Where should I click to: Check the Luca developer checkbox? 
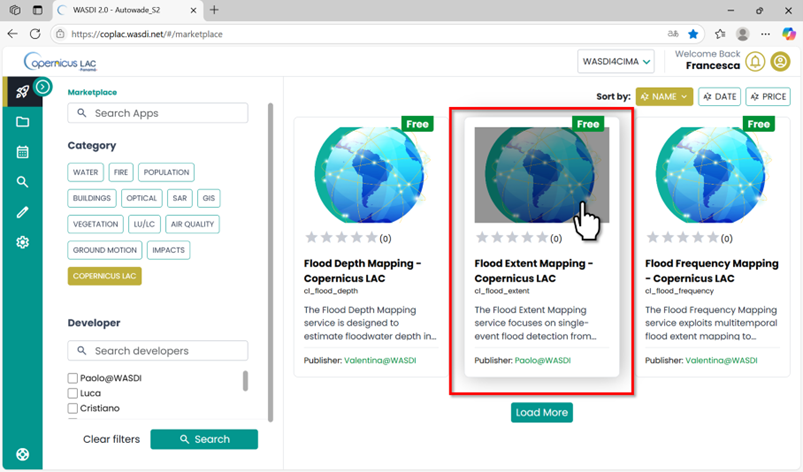[73, 393]
